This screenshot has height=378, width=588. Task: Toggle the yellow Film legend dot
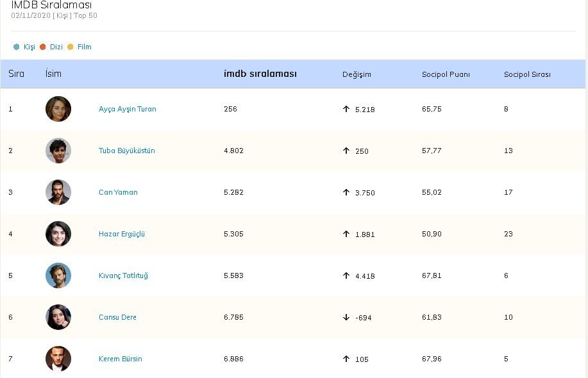[71, 47]
